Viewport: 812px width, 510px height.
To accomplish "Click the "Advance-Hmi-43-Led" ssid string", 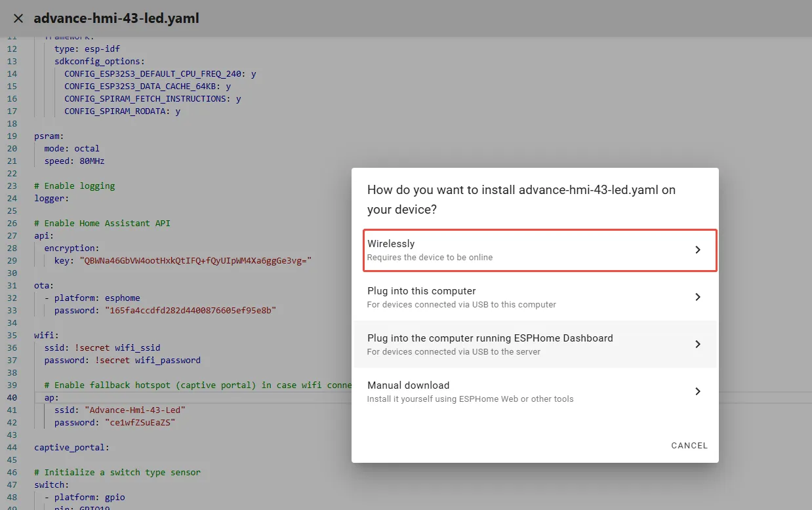I will 135,410.
